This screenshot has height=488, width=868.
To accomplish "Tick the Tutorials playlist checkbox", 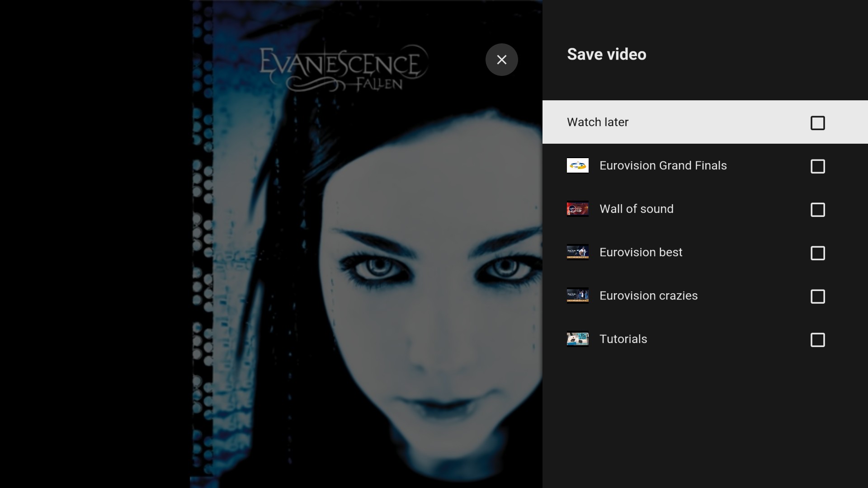I will [x=817, y=340].
